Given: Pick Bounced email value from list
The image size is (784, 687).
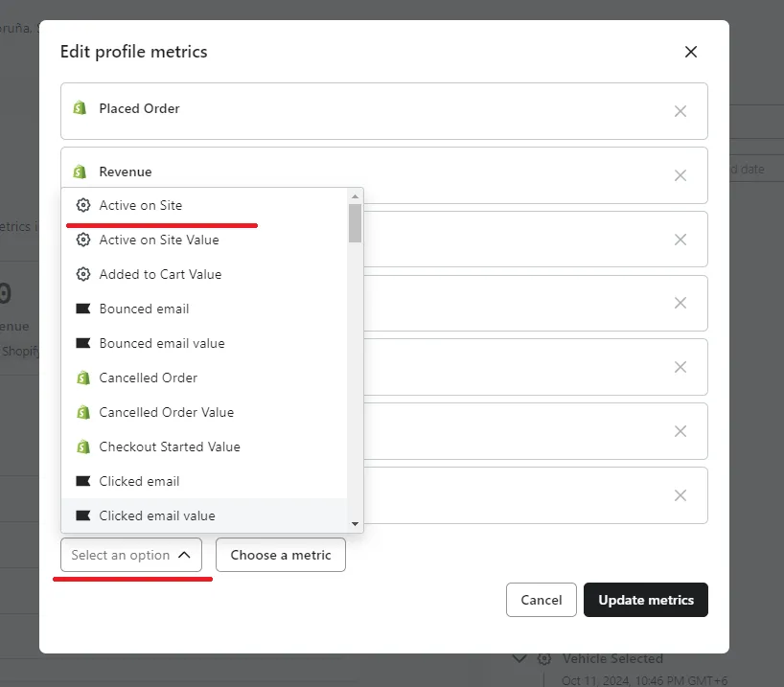Looking at the screenshot, I should coord(162,343).
